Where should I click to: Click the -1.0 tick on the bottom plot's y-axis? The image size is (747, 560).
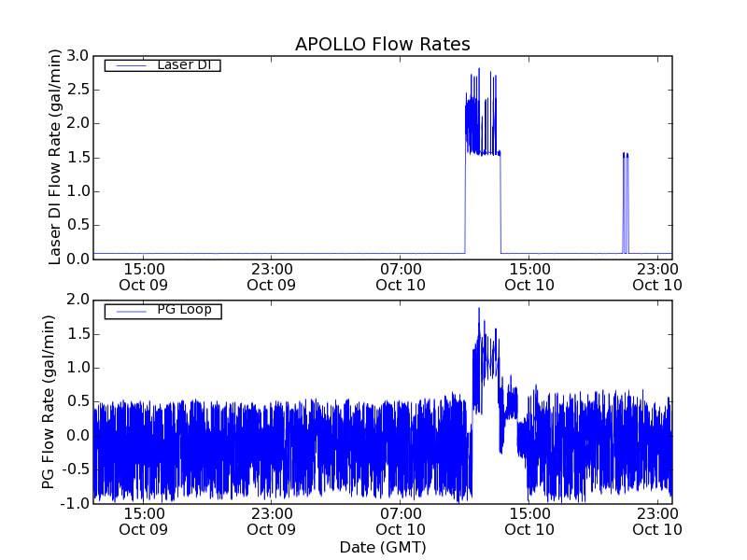(x=75, y=503)
